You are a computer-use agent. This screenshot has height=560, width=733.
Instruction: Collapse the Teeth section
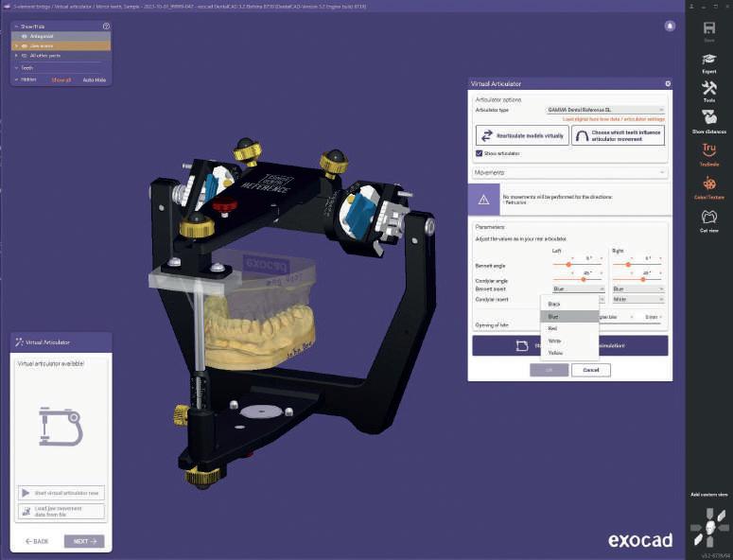[17, 68]
